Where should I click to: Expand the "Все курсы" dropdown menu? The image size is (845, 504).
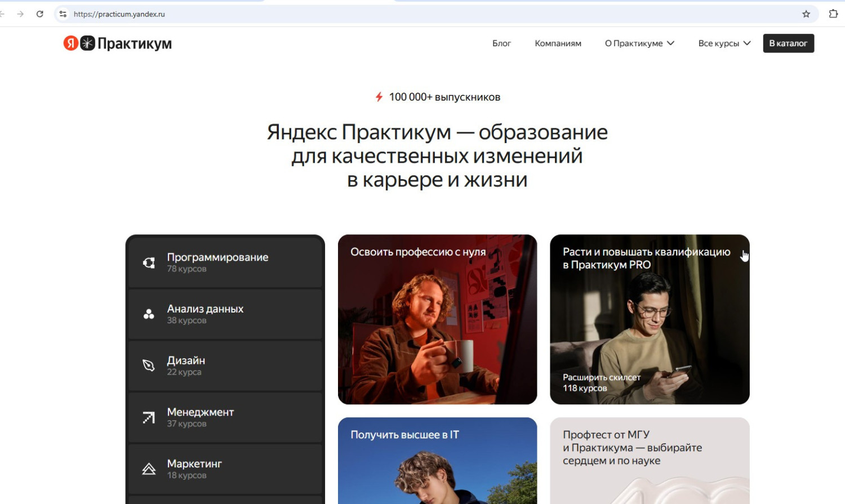pyautogui.click(x=724, y=43)
